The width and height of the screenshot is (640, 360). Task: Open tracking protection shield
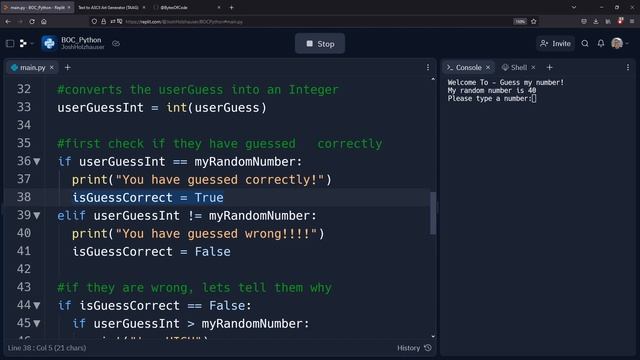click(x=94, y=22)
